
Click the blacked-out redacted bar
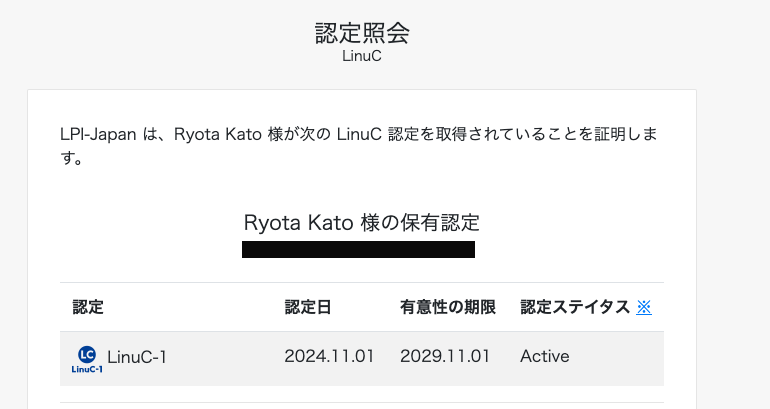(358, 249)
